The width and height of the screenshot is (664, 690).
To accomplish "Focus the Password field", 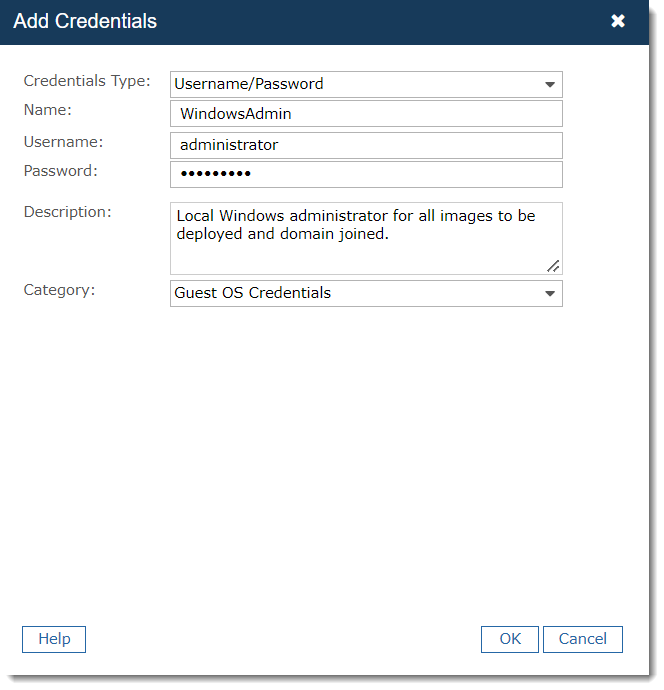I will pyautogui.click(x=366, y=174).
